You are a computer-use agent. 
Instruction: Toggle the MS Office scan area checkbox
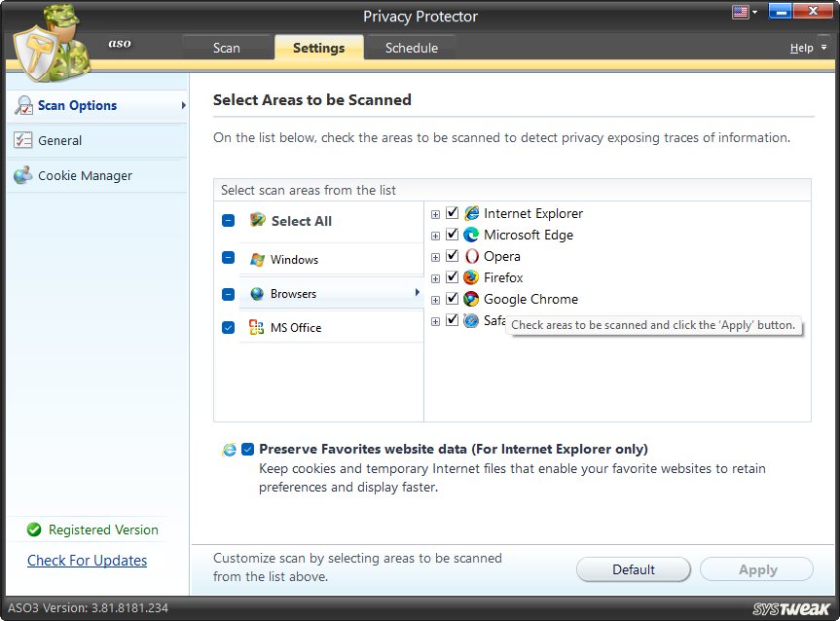(x=228, y=328)
